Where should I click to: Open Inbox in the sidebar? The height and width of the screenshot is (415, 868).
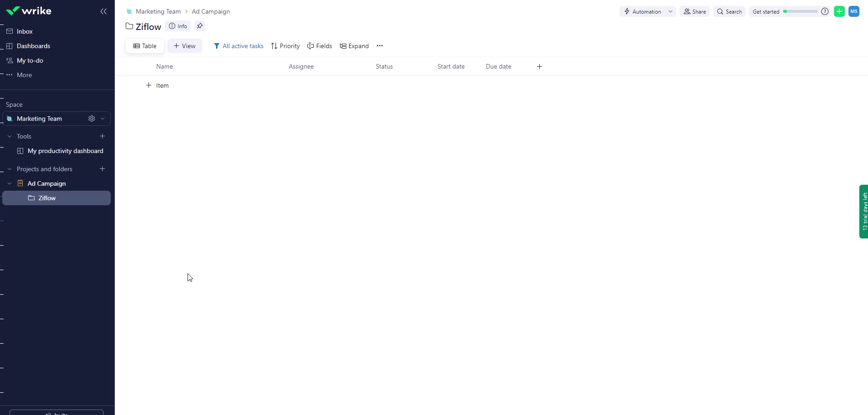(x=25, y=31)
